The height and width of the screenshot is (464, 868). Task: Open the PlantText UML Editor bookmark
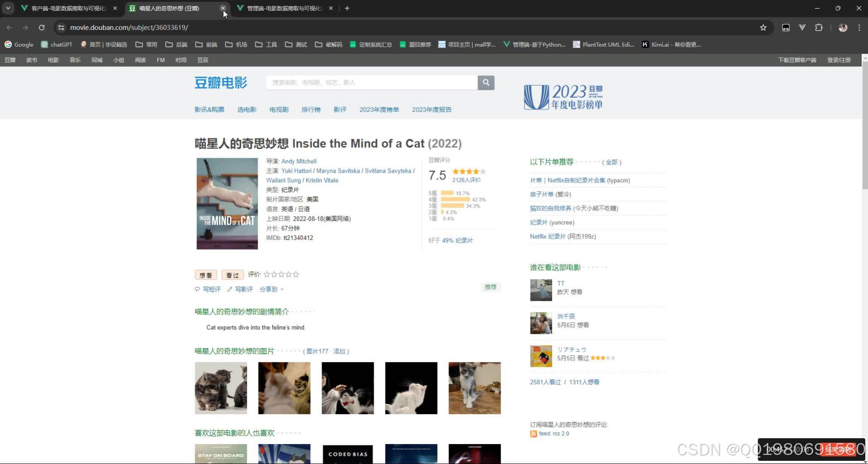[x=603, y=44]
